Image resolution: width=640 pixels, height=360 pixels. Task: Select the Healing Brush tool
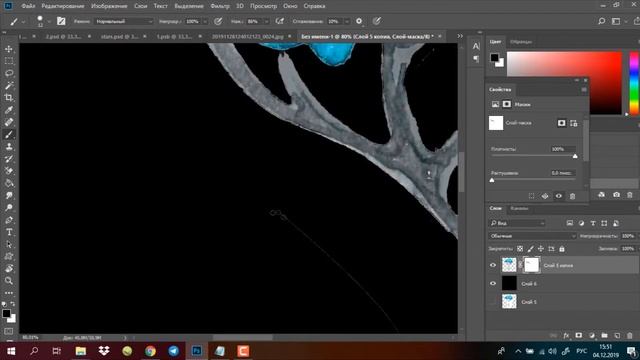tap(9, 122)
